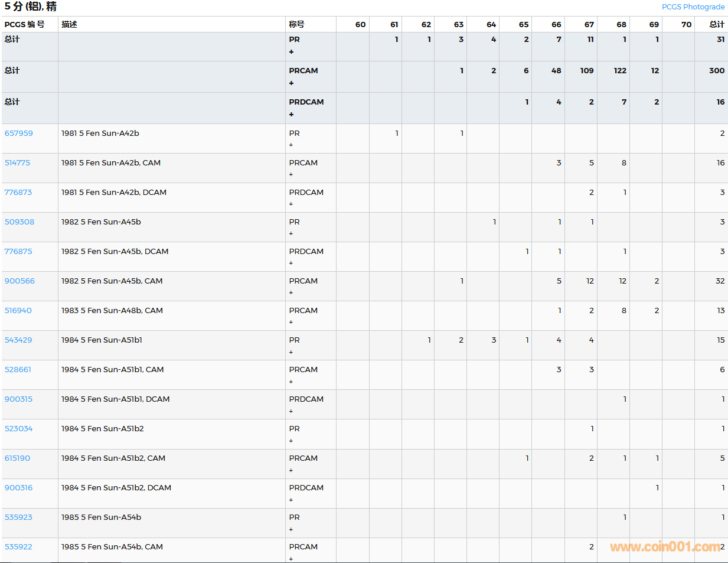This screenshot has height=563, width=728.
Task: Open coin number 657959 link
Action: tap(19, 134)
